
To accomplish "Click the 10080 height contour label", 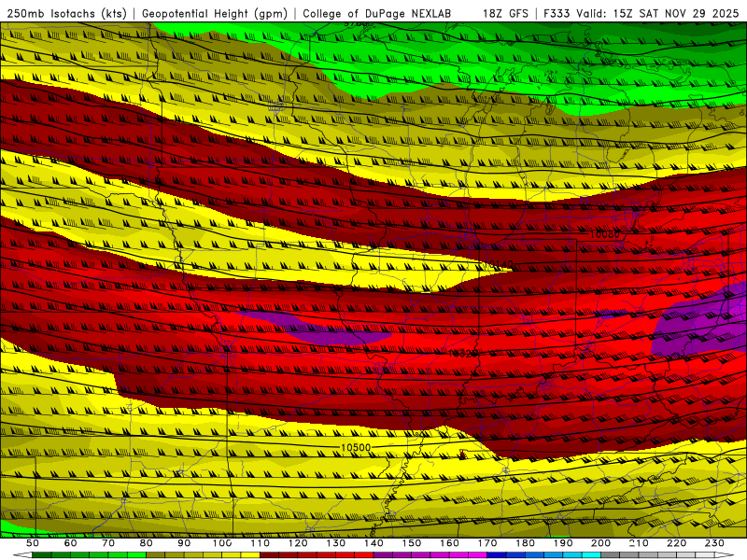I will click(605, 234).
